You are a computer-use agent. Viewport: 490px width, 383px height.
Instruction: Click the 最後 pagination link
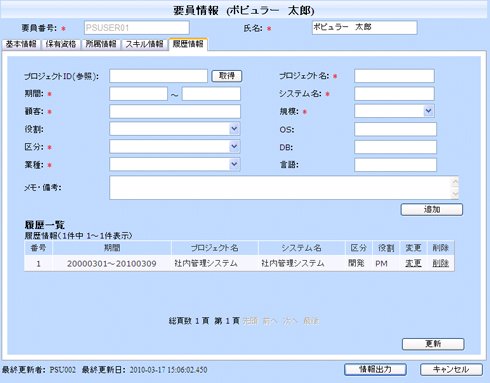(311, 321)
